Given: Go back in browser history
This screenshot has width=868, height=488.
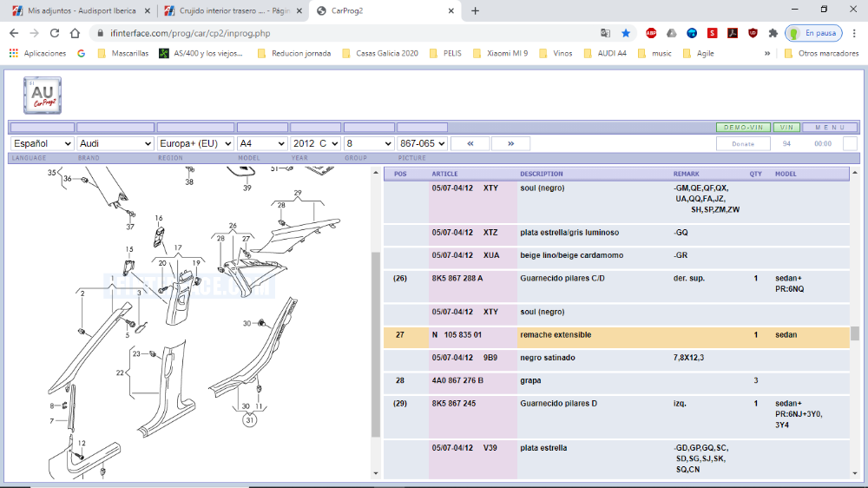Looking at the screenshot, I should [x=14, y=33].
